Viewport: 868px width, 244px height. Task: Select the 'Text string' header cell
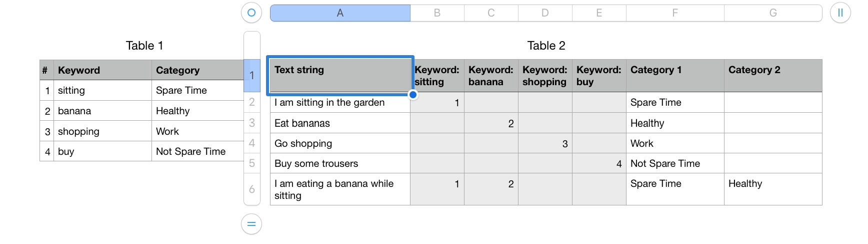click(x=340, y=76)
